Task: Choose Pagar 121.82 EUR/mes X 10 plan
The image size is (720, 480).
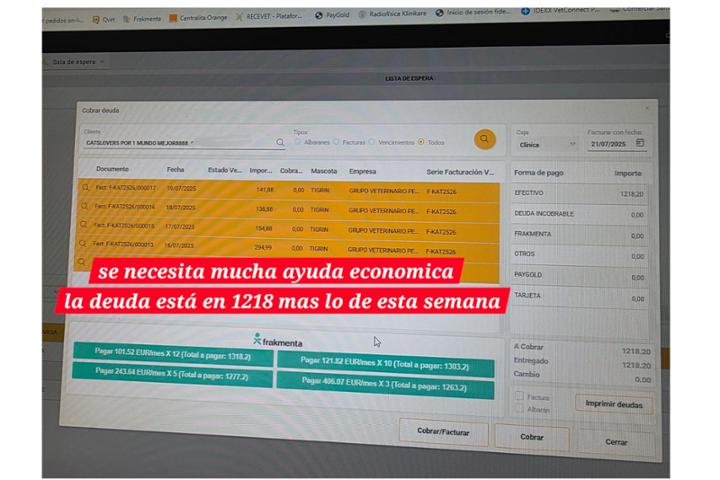Action: pos(385,365)
